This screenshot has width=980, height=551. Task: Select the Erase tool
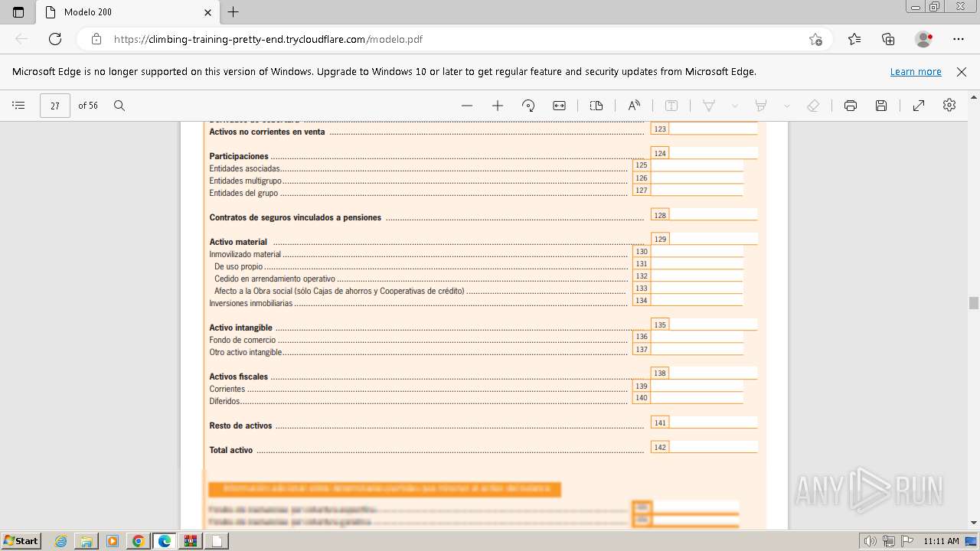pos(813,106)
